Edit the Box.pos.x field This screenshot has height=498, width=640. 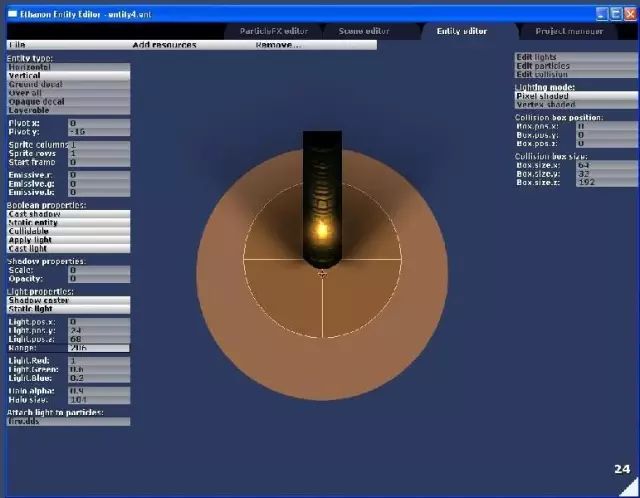pyautogui.click(x=607, y=126)
